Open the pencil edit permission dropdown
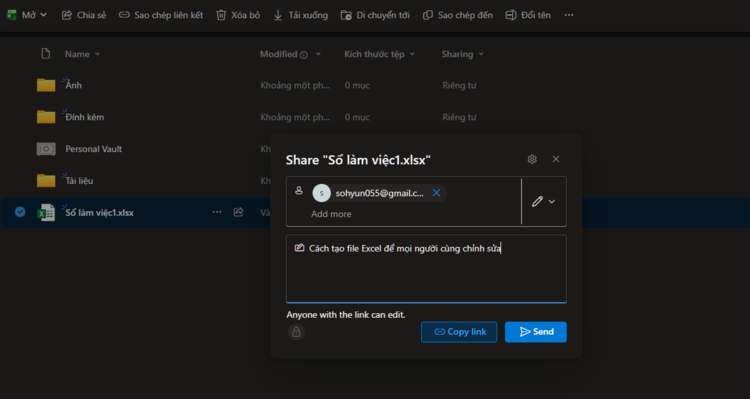This screenshot has height=399, width=750. point(543,201)
